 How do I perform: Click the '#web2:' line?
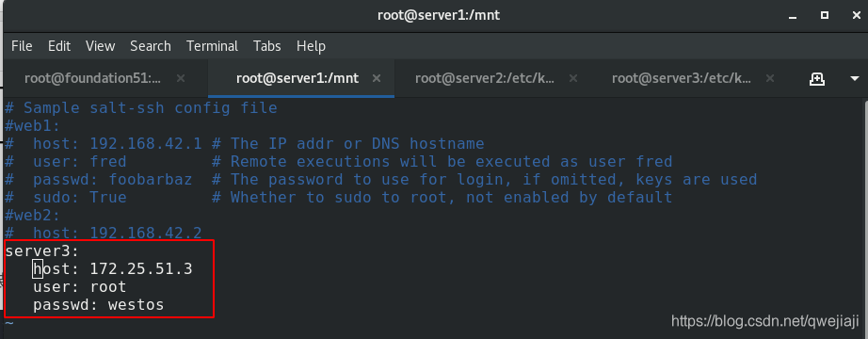point(32,215)
